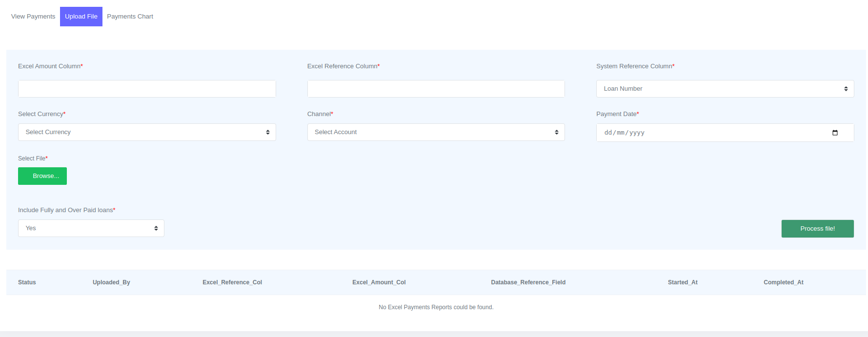Open the Payments Chart tab
This screenshot has height=337, width=868.
[x=130, y=17]
